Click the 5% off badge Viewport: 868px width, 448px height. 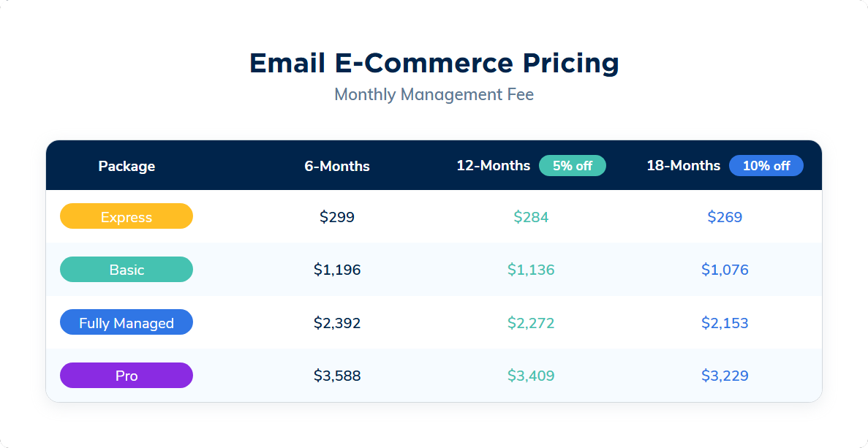coord(572,166)
